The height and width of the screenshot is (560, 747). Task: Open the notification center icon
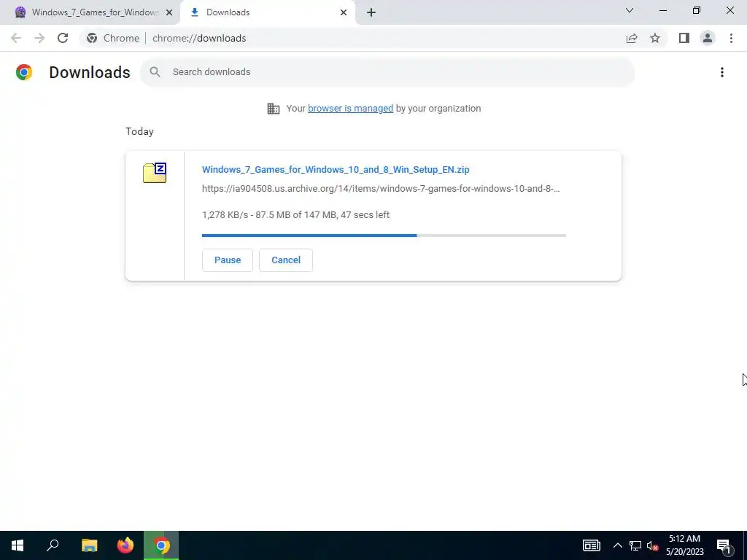(x=724, y=545)
